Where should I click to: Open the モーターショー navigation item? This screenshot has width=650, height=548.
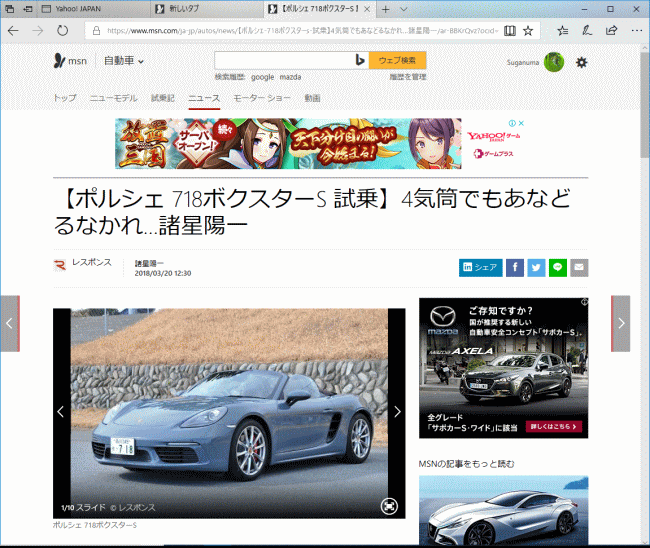[262, 98]
